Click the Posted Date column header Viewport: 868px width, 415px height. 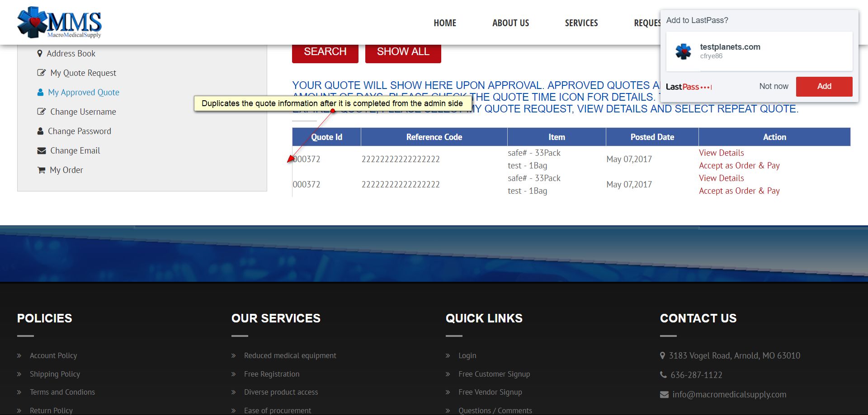tap(652, 137)
